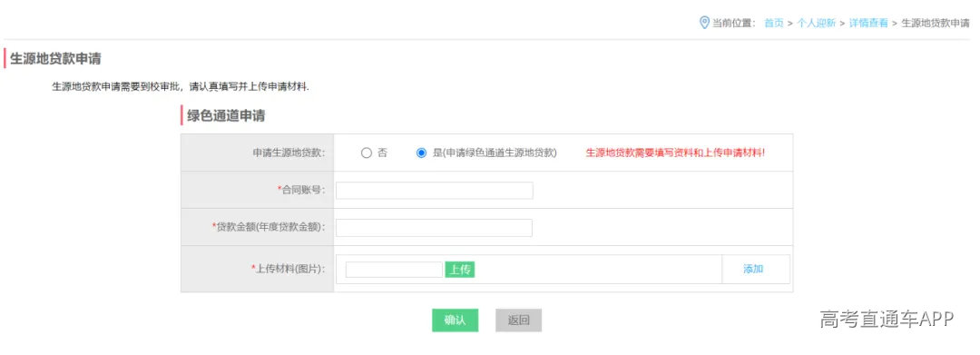The width and height of the screenshot is (980, 355).
Task: Click the 贷款金额 input field
Action: (x=435, y=228)
